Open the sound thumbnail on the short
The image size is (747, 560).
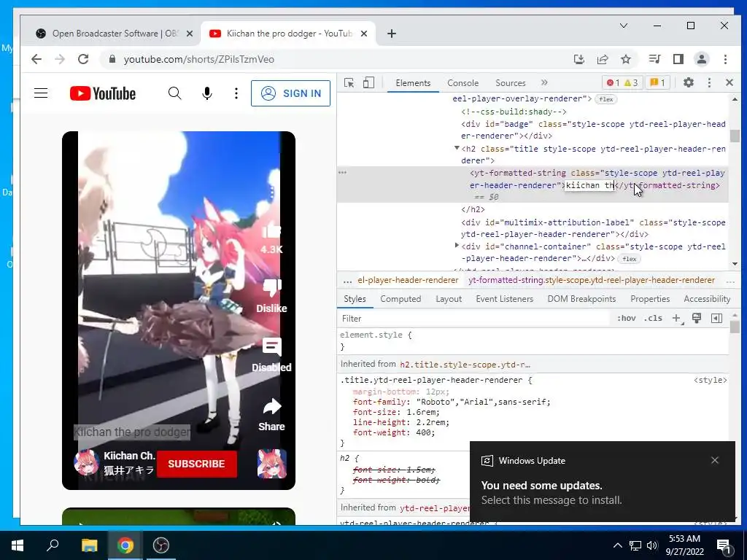[x=272, y=463]
